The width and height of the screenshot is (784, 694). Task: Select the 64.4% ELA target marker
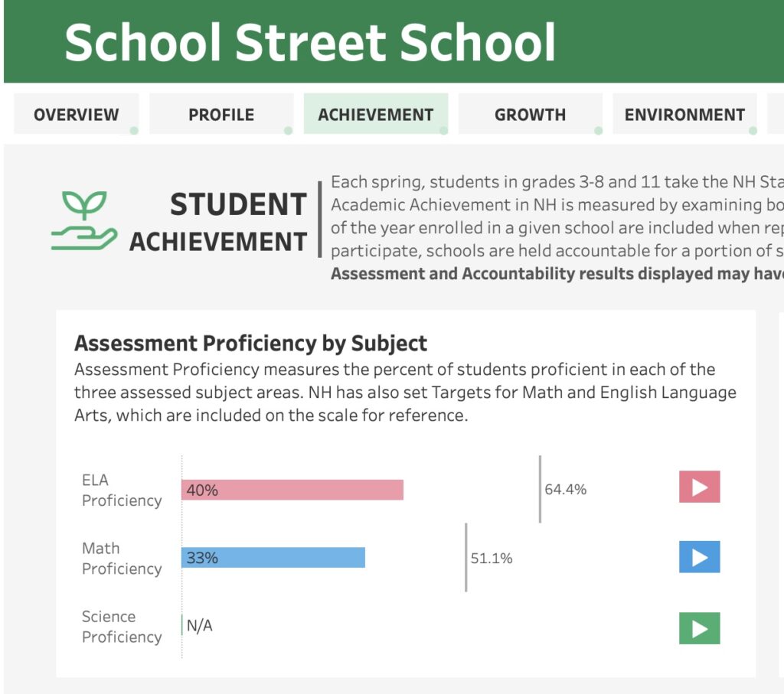click(540, 487)
